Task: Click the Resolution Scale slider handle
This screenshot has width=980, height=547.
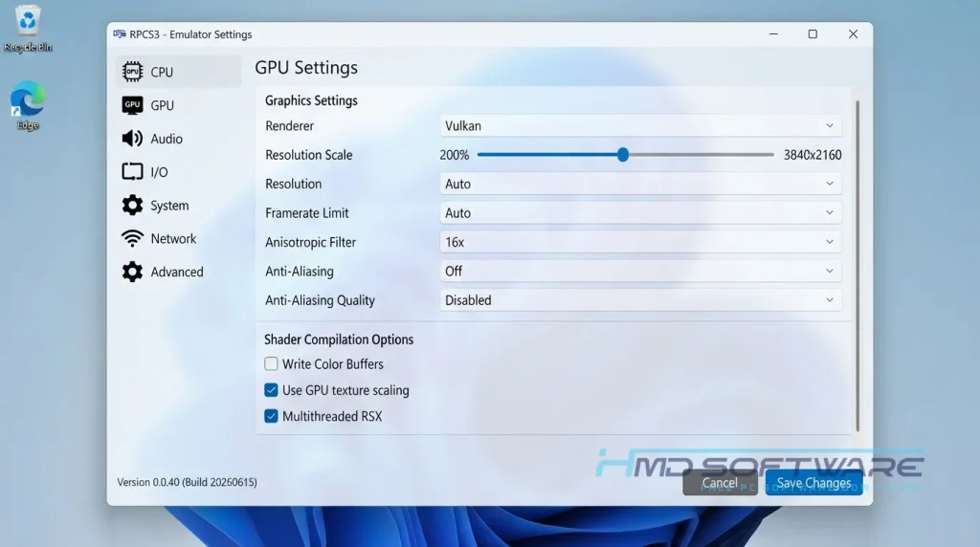Action: coord(622,155)
